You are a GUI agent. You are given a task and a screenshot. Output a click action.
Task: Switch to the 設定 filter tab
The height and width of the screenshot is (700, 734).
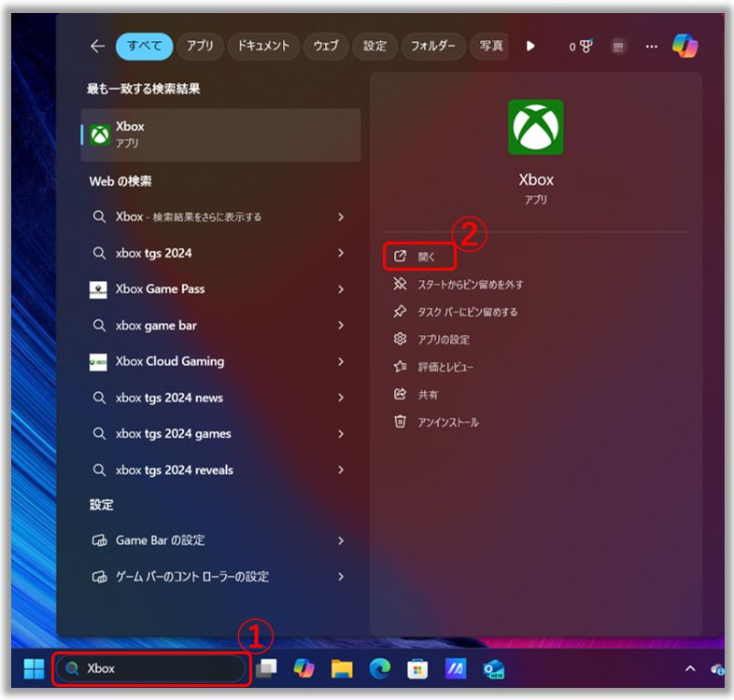pos(375,46)
